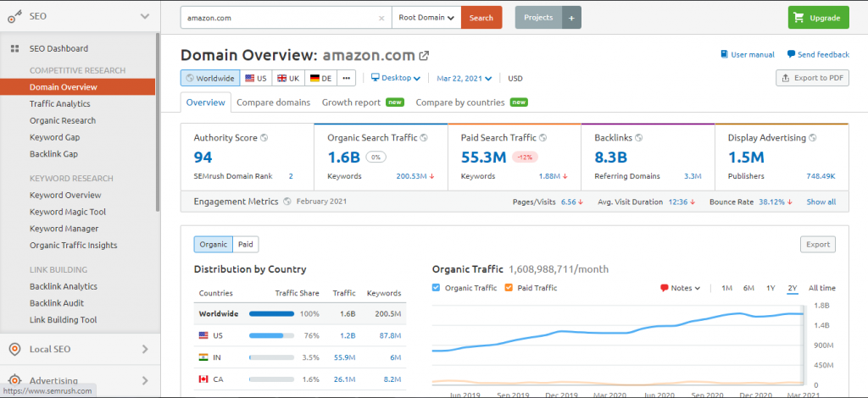Click the Local SEO pin icon
Viewport: 868px width, 398px height.
click(14, 350)
